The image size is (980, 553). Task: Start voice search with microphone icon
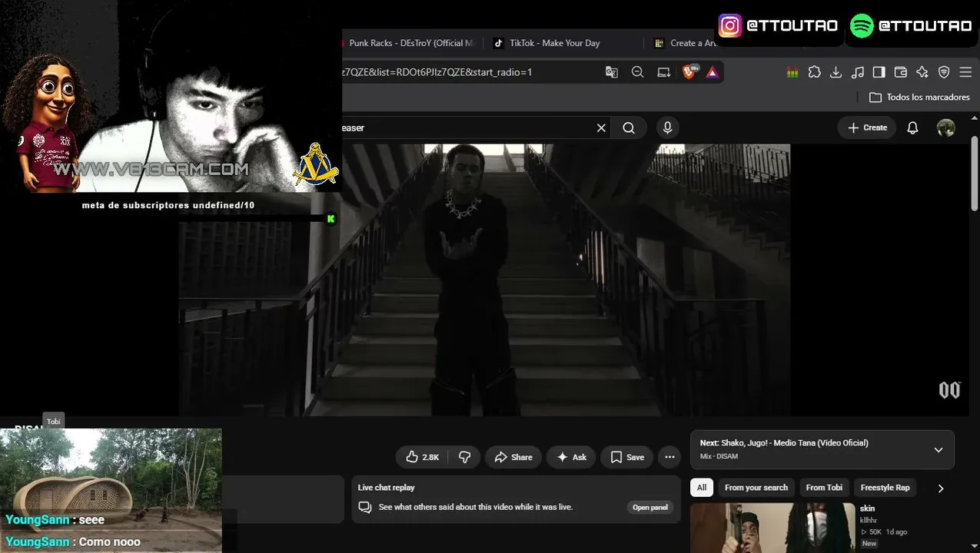pos(667,128)
